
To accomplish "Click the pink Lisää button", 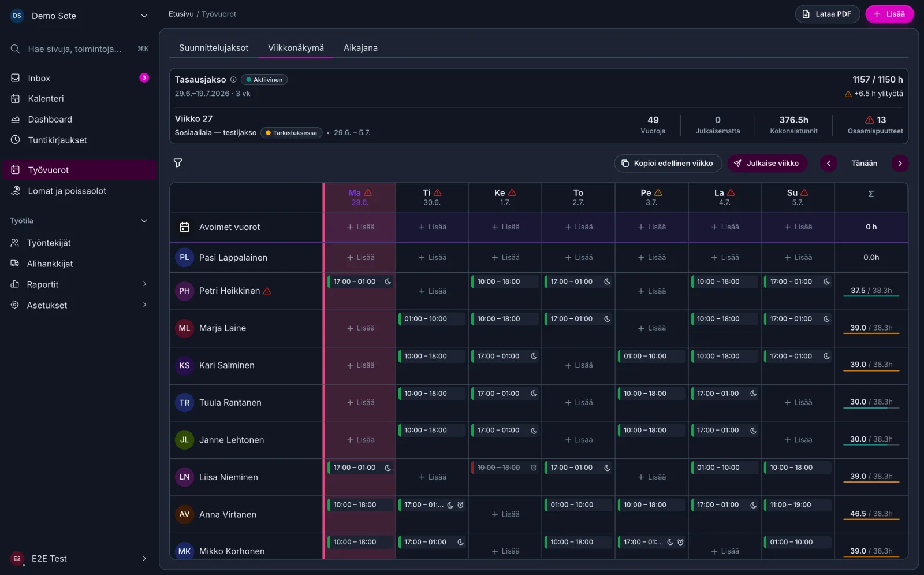I will tap(889, 14).
